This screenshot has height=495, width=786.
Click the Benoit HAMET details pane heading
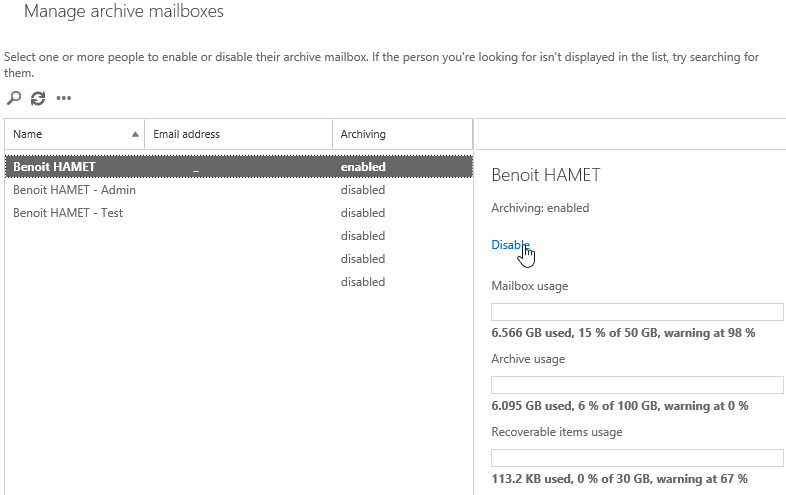tap(545, 175)
